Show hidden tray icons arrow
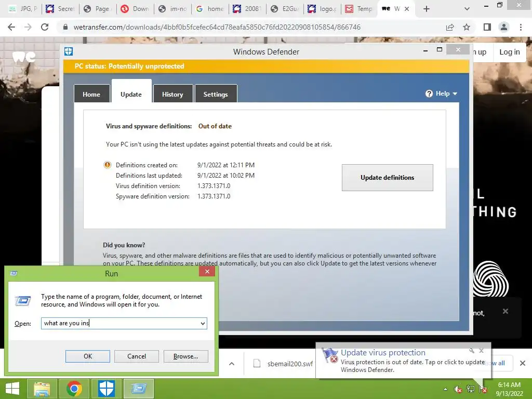The image size is (532, 399). (445, 389)
